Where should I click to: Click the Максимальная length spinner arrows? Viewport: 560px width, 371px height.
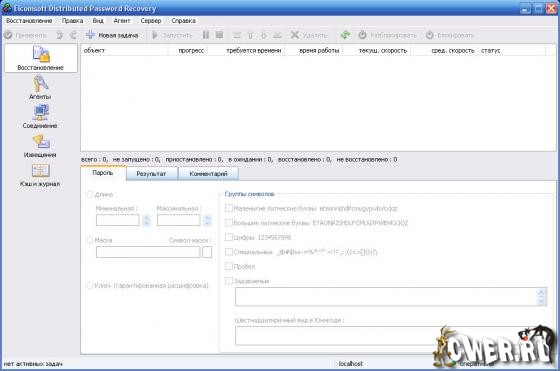pyautogui.click(x=207, y=220)
